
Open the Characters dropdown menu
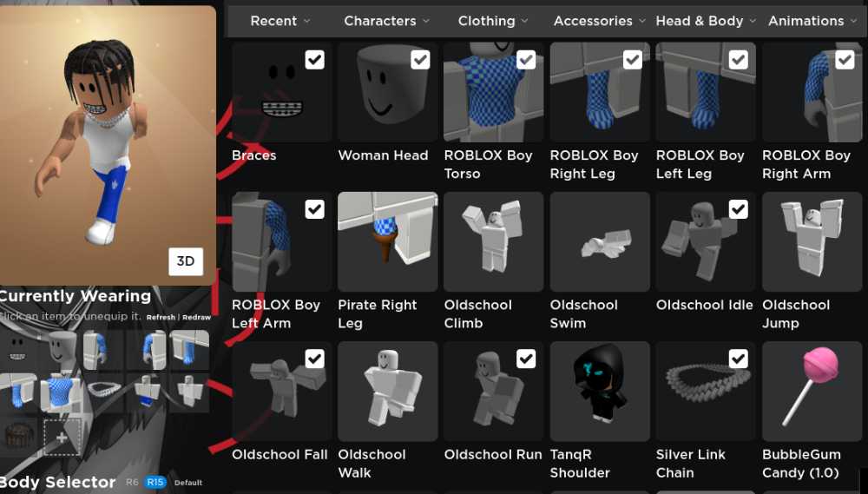[x=386, y=21]
